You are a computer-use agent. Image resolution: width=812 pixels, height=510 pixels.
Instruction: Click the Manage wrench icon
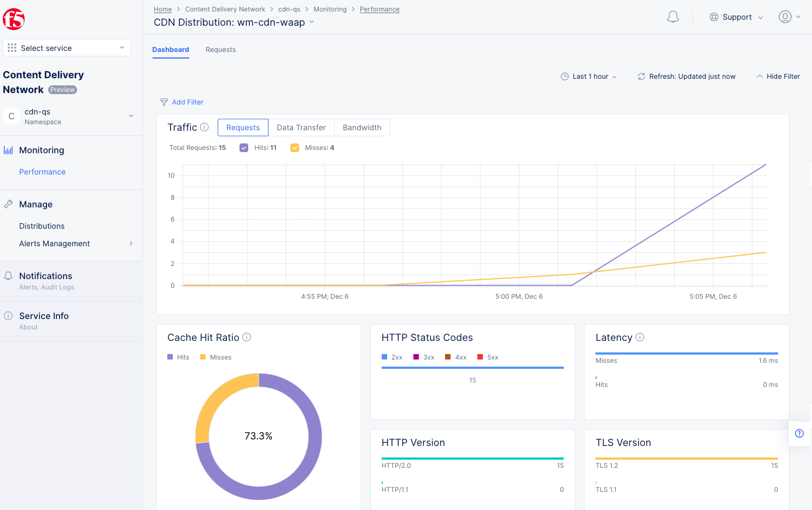click(8, 204)
